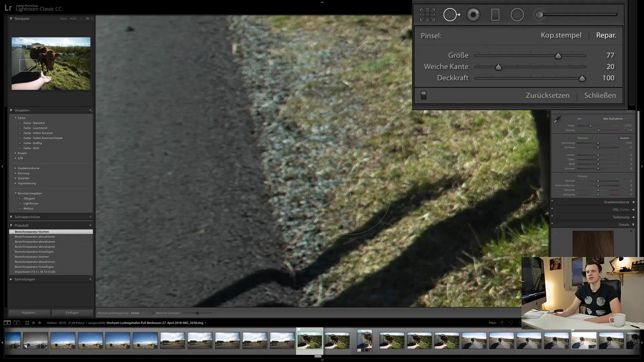Click the Lightroom Lr logo
This screenshot has width=644, height=362.
click(8, 8)
